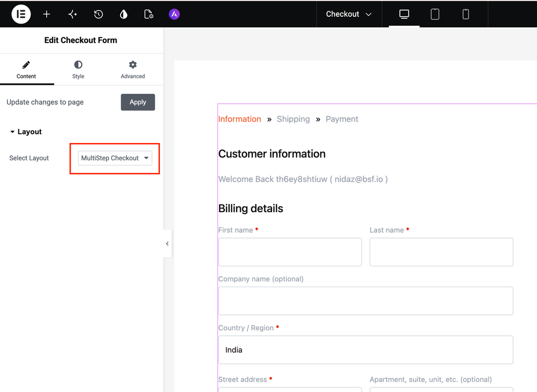Open the Select Layout dropdown
Image resolution: width=537 pixels, height=392 pixels.
[115, 158]
